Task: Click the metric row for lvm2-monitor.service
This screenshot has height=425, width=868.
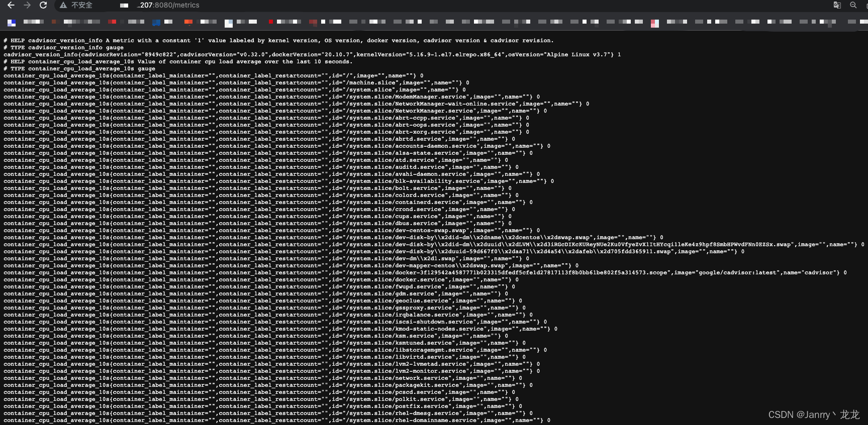Action: (x=271, y=371)
